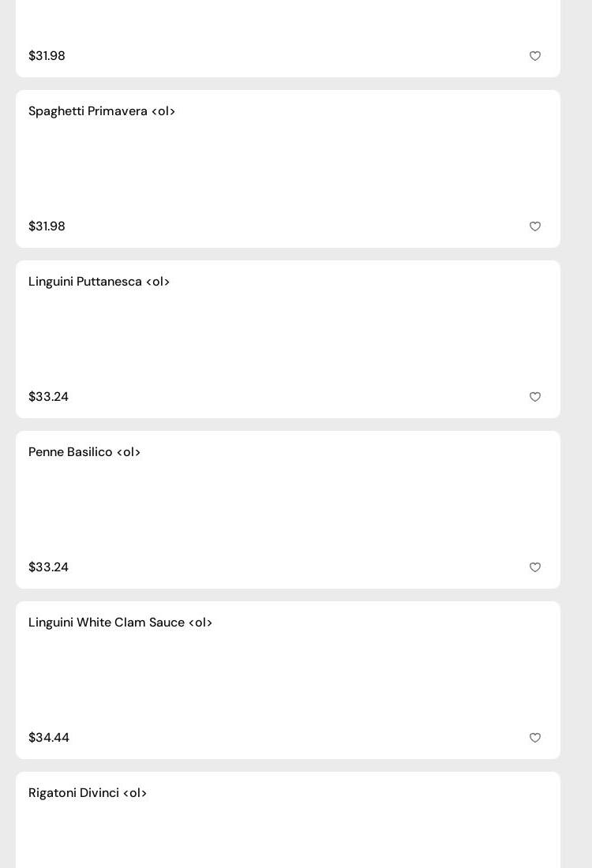Click the $34.44 price label
Viewport: 592px width, 868px height.
[x=49, y=738]
